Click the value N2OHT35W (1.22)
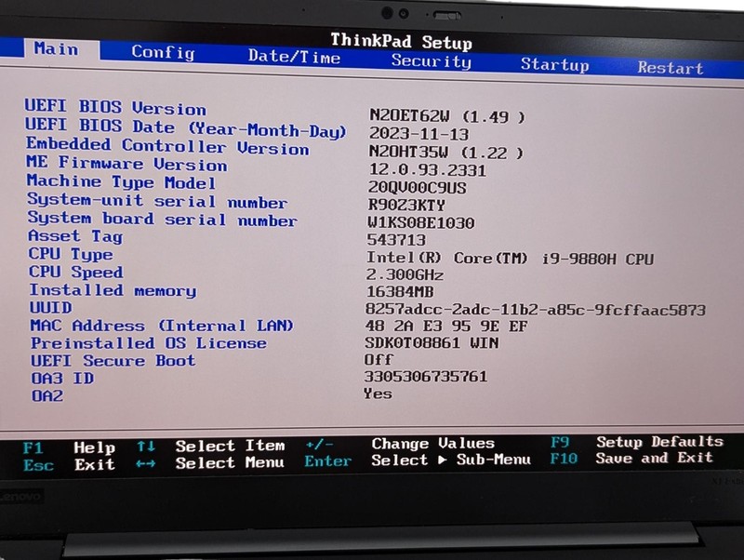This screenshot has width=744, height=560. [x=446, y=153]
